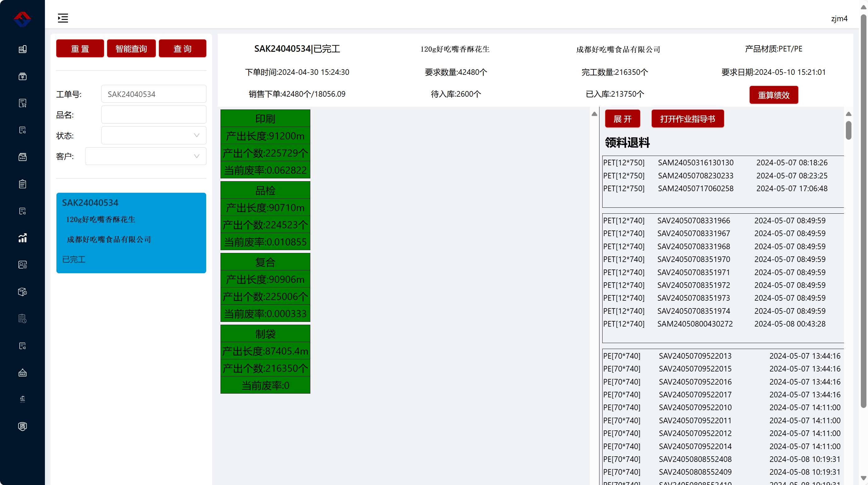Click row SAV24050708331966

click(723, 221)
